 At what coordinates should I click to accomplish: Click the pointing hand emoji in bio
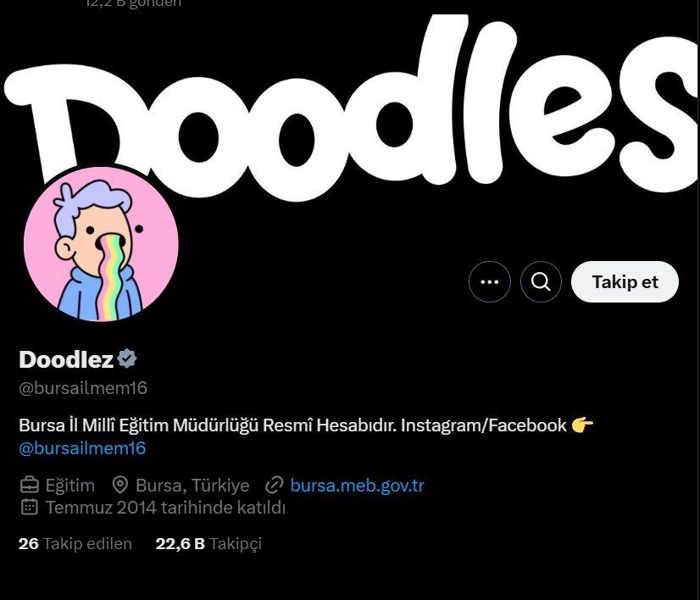582,425
